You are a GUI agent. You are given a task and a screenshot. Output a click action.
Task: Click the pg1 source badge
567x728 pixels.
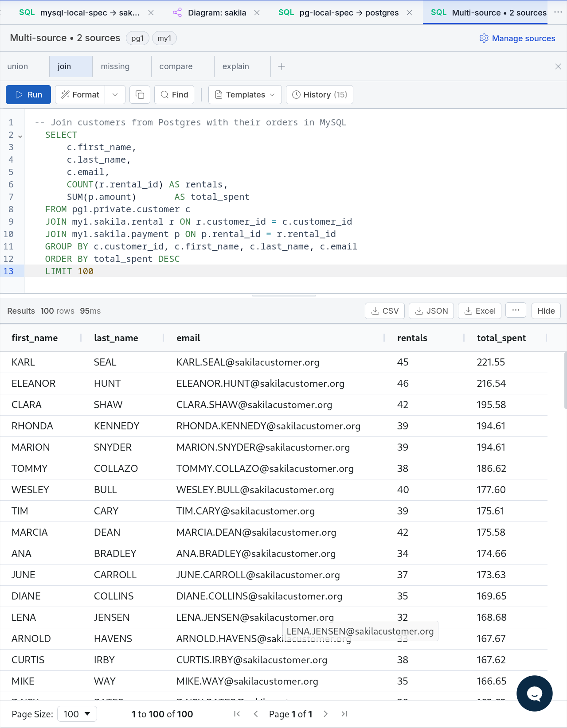coord(137,39)
